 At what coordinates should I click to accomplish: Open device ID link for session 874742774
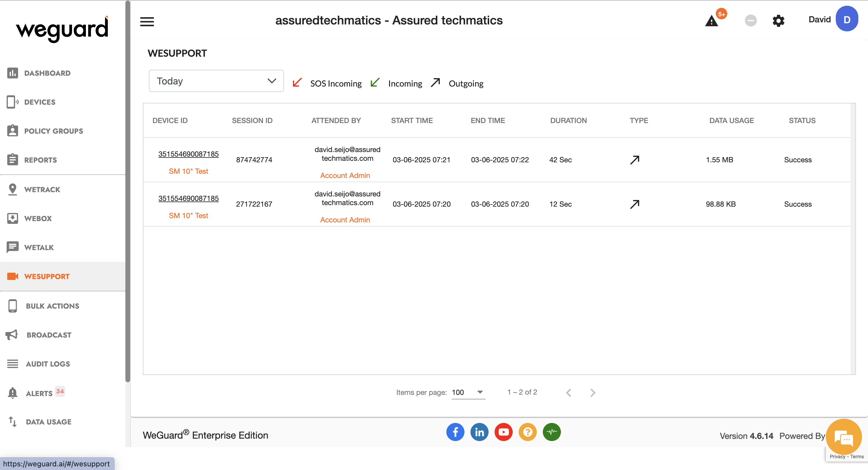(x=188, y=154)
